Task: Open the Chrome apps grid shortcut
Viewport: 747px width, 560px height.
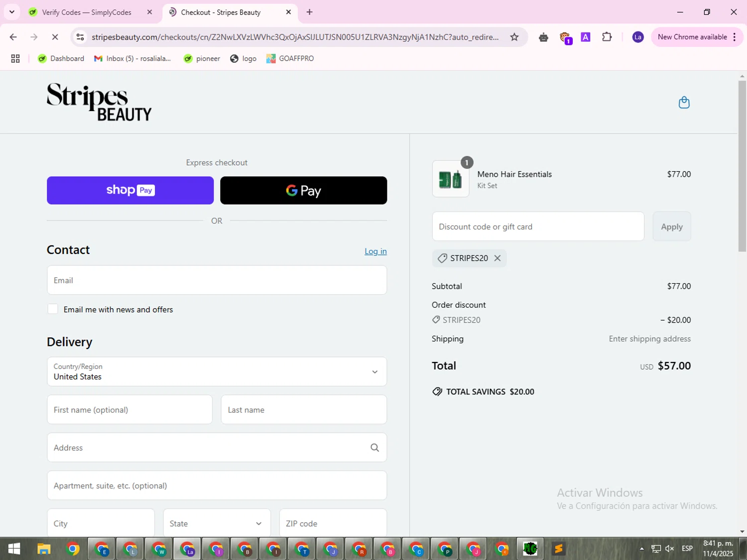Action: [15, 58]
